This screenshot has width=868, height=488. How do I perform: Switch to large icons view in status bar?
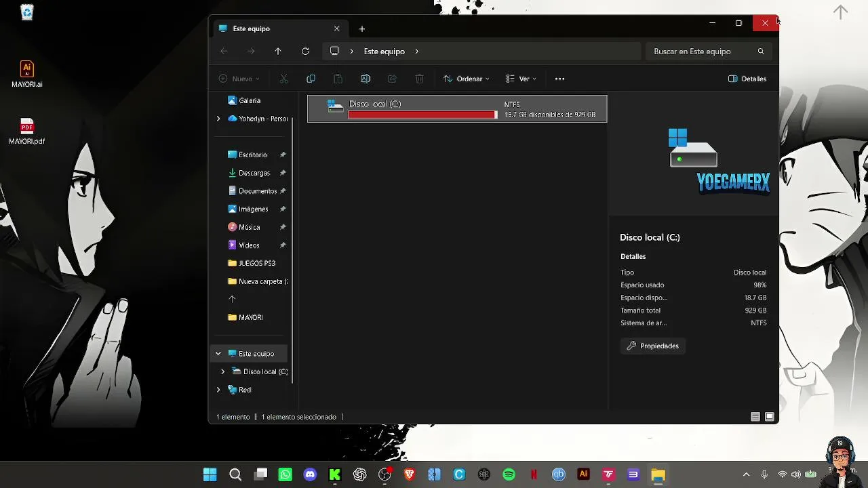(x=770, y=417)
